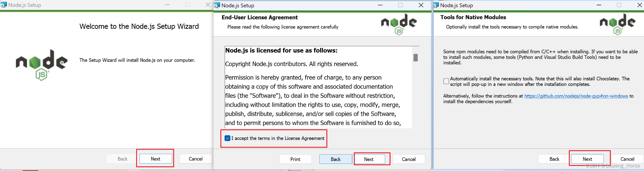This screenshot has width=644, height=171.
Task: Click Back on the License Agreement window
Action: [335, 159]
